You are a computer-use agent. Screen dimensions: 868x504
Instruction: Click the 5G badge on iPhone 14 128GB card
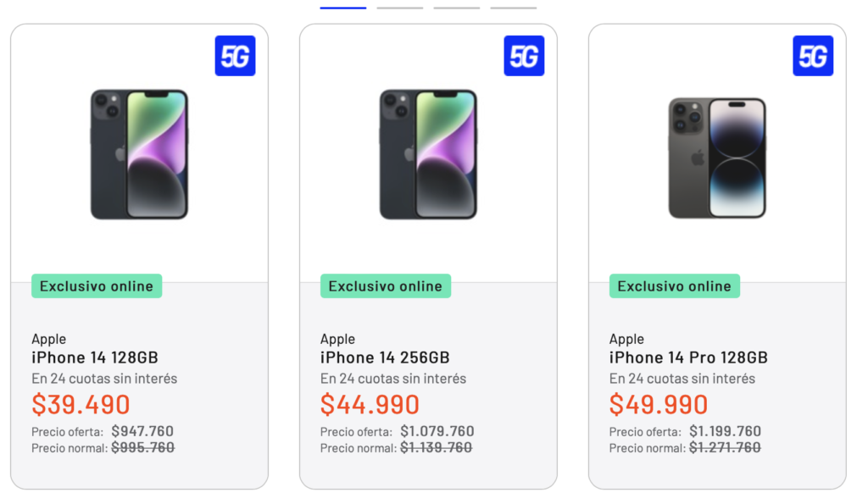click(x=235, y=56)
